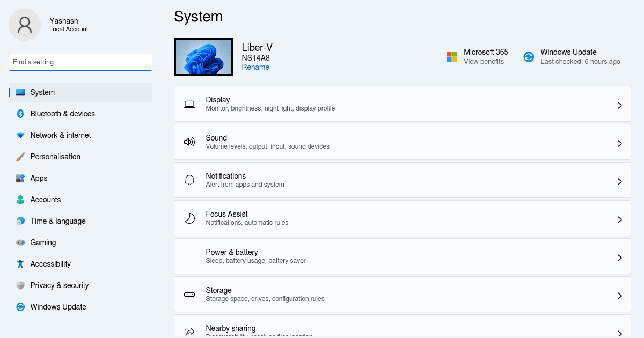This screenshot has width=644, height=338.
Task: Select the Privacy & security icon
Action: [x=20, y=285]
